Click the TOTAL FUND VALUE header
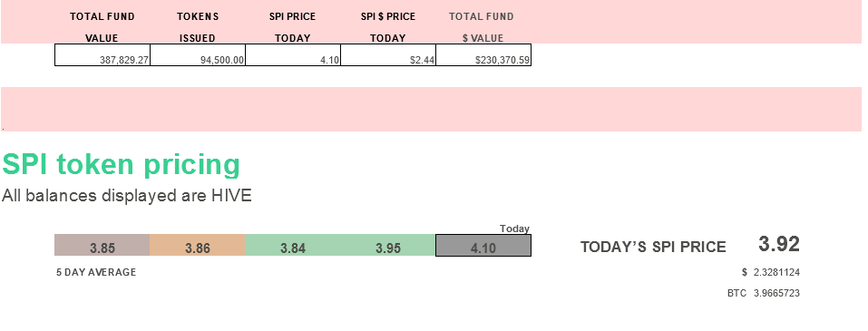This screenshot has width=868, height=331. pyautogui.click(x=102, y=27)
